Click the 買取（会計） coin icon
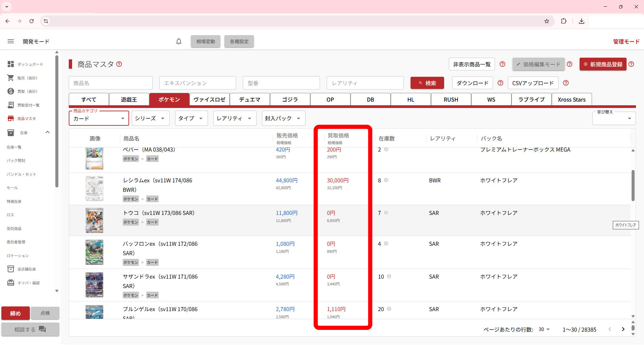644x346 pixels. (11, 91)
